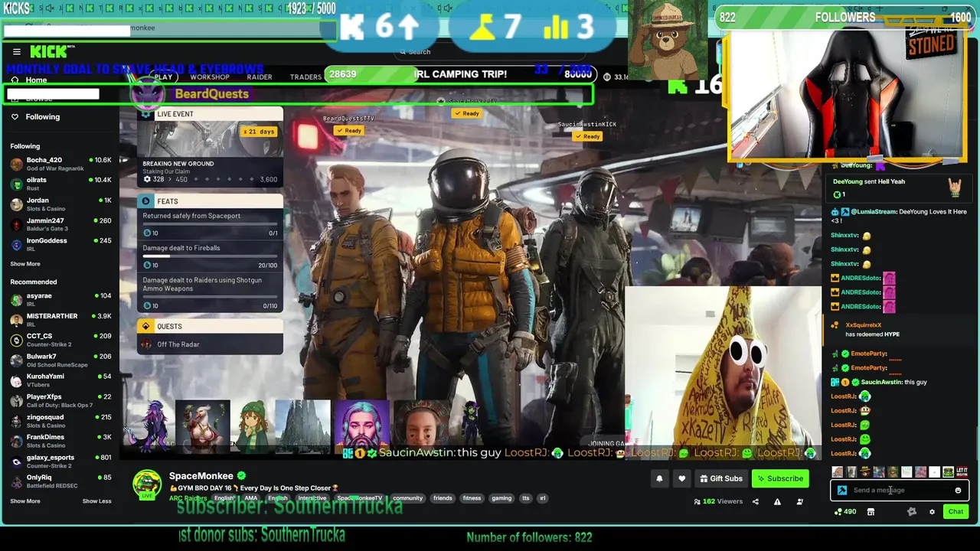Click the heart follow icon beside Gift Subs
The height and width of the screenshot is (551, 980).
(x=681, y=478)
